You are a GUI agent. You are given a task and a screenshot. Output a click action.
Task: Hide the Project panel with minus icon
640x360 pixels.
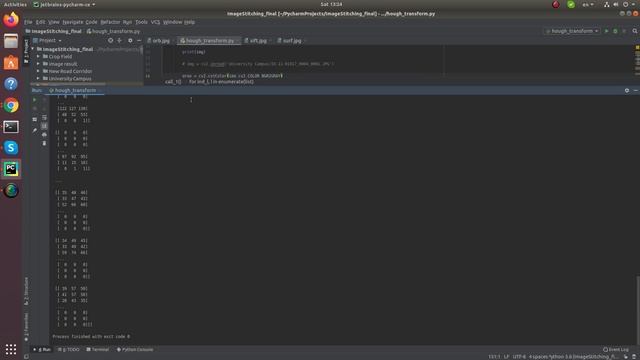tap(139, 40)
